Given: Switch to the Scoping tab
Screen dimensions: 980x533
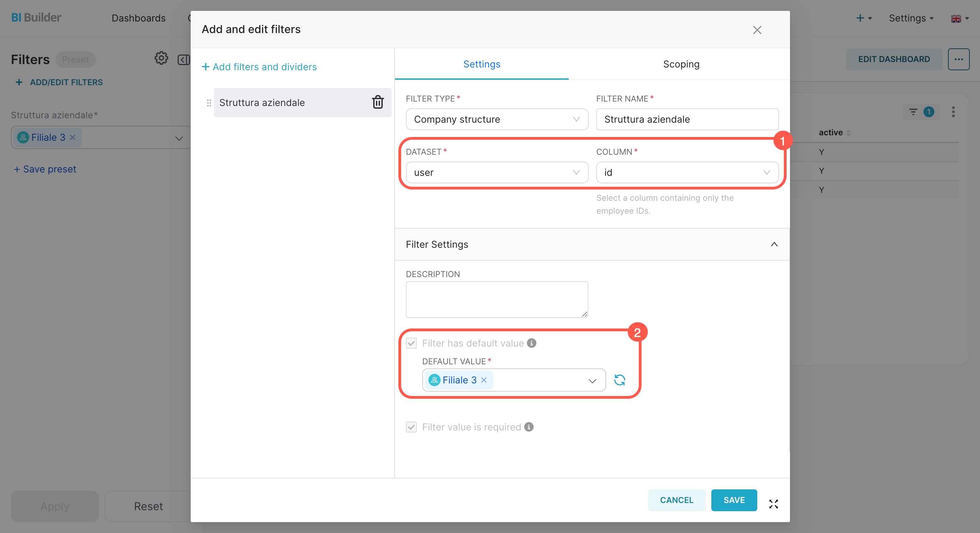Looking at the screenshot, I should (681, 64).
